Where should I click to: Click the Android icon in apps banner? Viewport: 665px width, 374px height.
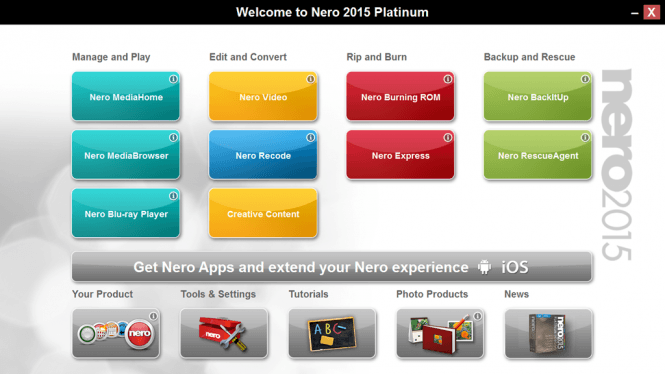click(x=484, y=267)
